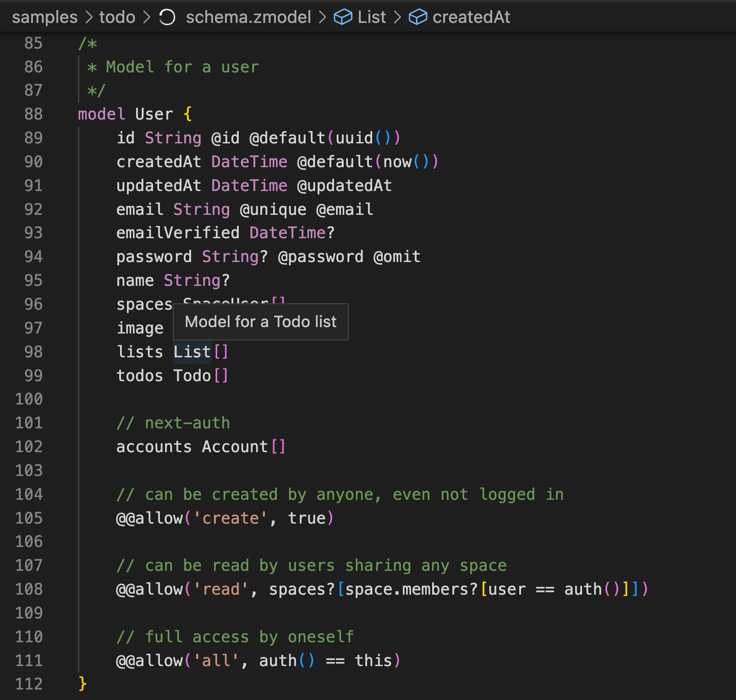Click the @updatedAt attribute on line 91

(x=344, y=185)
